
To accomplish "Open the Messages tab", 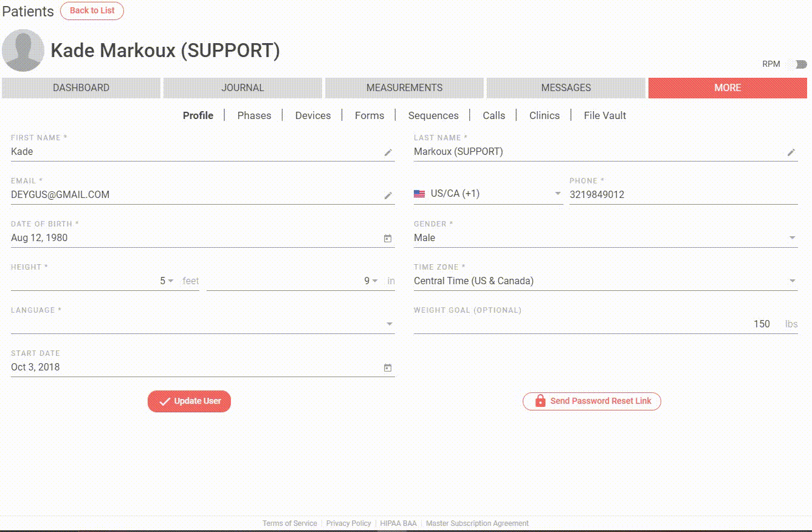I will click(566, 87).
